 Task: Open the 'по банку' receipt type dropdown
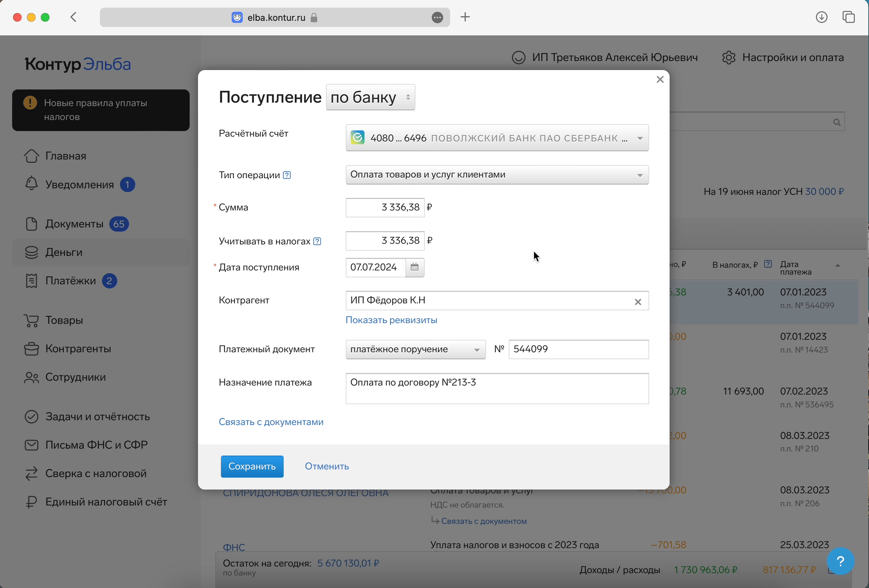tap(370, 97)
